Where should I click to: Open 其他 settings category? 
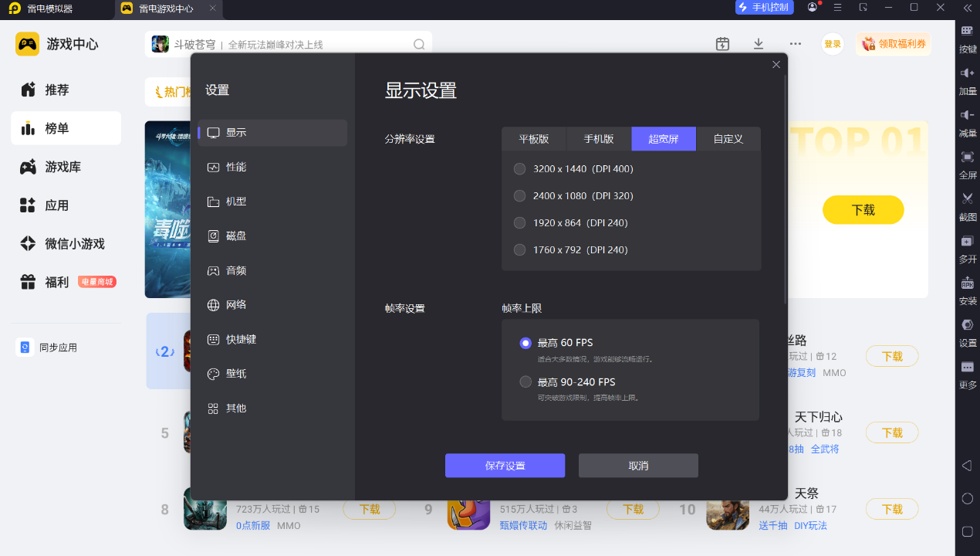coord(272,409)
